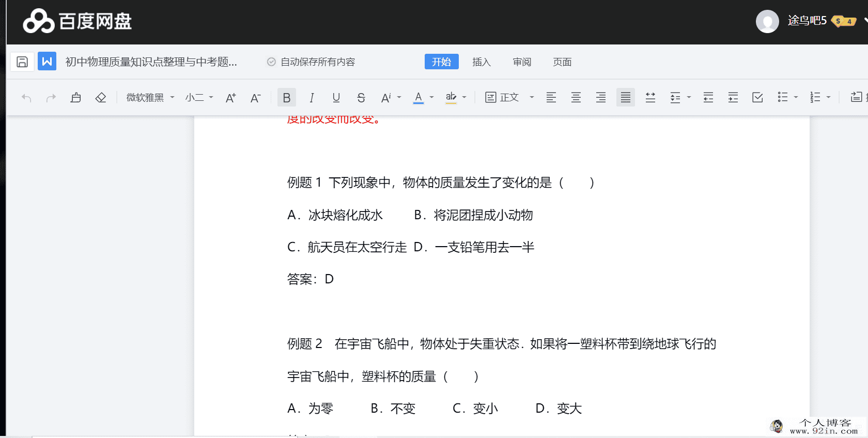This screenshot has width=868, height=438.
Task: Click option A. 为零
Action: (x=310, y=409)
